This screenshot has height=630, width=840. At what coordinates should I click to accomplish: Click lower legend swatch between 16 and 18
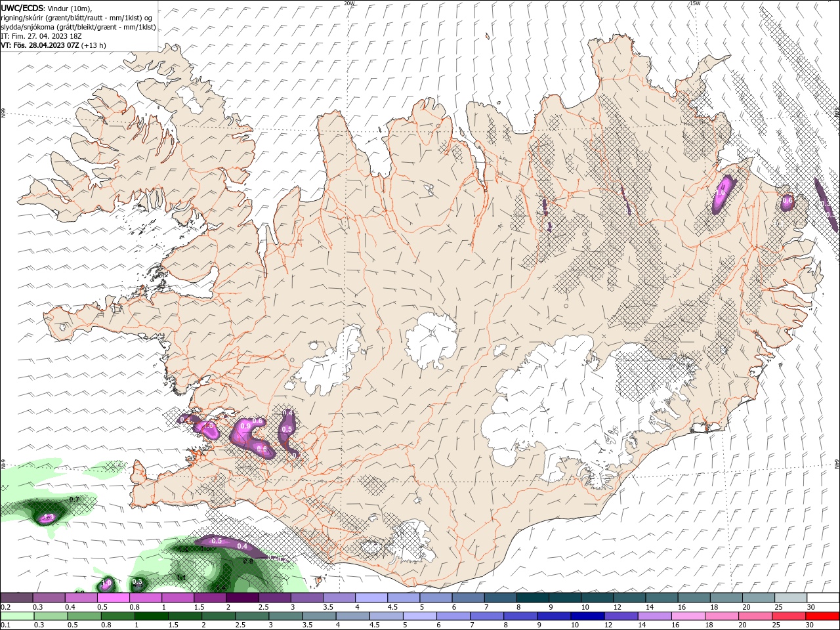[x=688, y=616]
